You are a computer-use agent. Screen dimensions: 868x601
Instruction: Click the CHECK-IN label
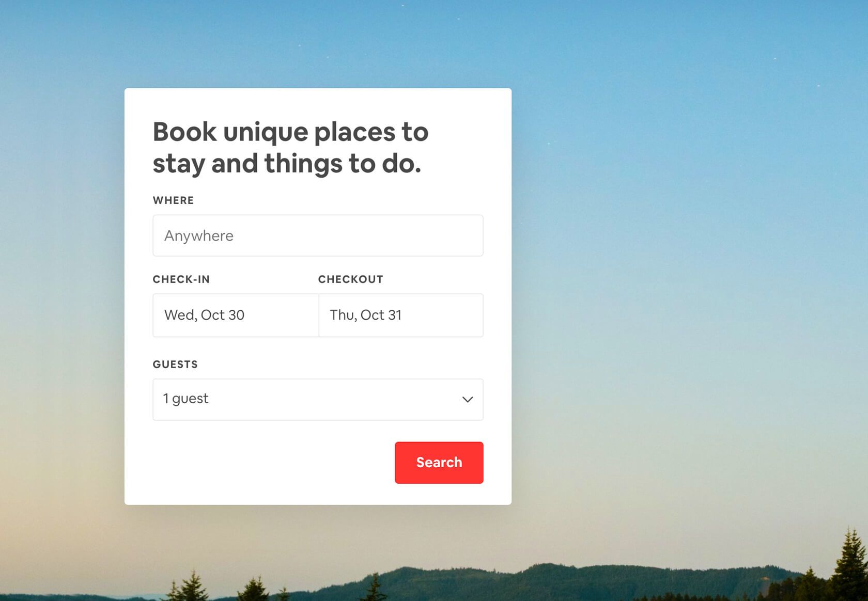coord(181,279)
